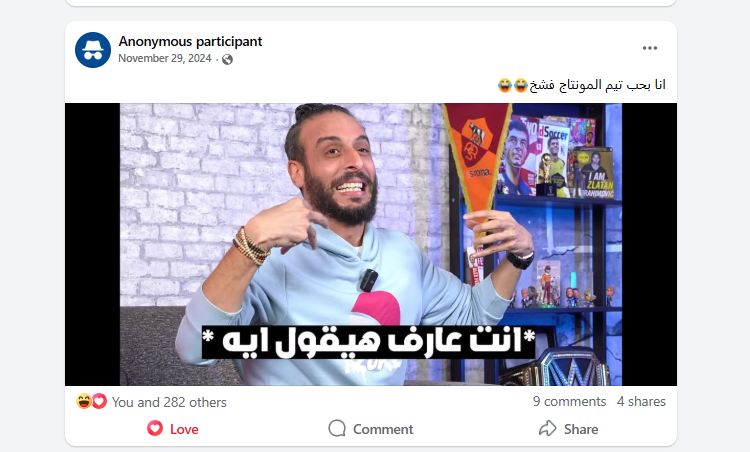Click the public globe audience icon

point(228,59)
